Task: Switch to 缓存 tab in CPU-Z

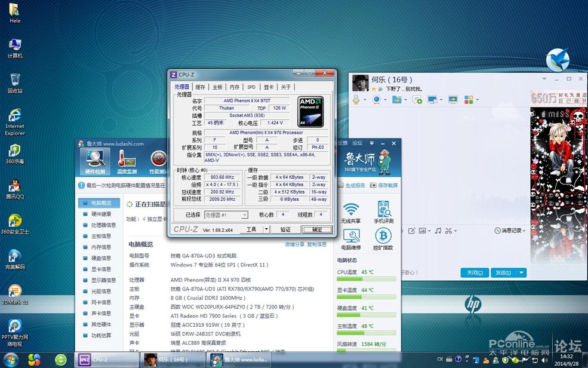Action: click(200, 87)
